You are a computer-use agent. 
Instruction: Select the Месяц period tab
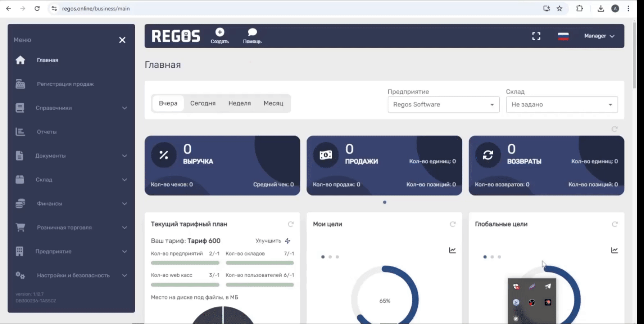(x=273, y=103)
